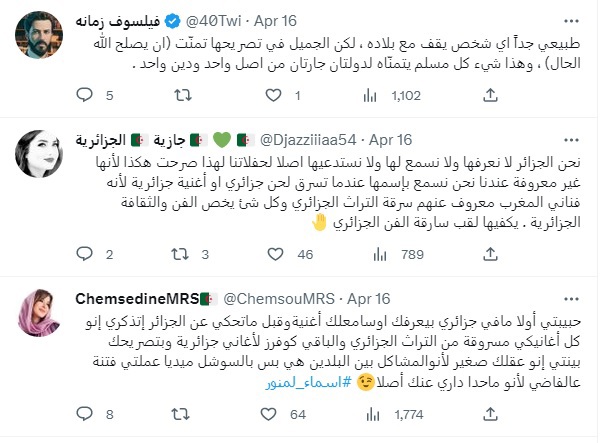
Task: Open the more options menu on the @40Twi tweet
Action: pos(571,21)
